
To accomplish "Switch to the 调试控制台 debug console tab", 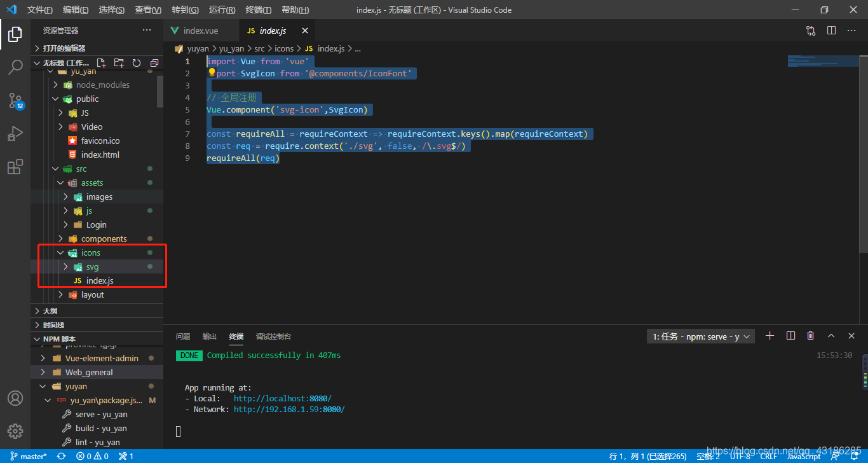I will (x=273, y=336).
